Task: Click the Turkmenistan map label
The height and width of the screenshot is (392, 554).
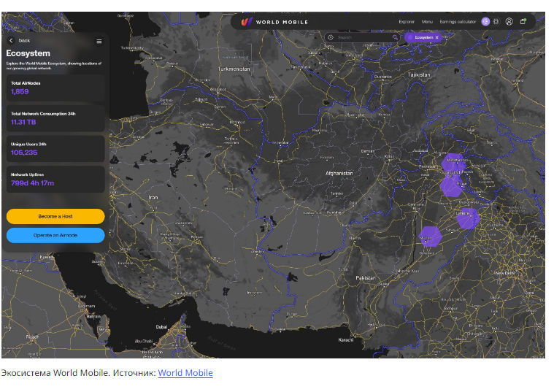Action: pyautogui.click(x=234, y=69)
